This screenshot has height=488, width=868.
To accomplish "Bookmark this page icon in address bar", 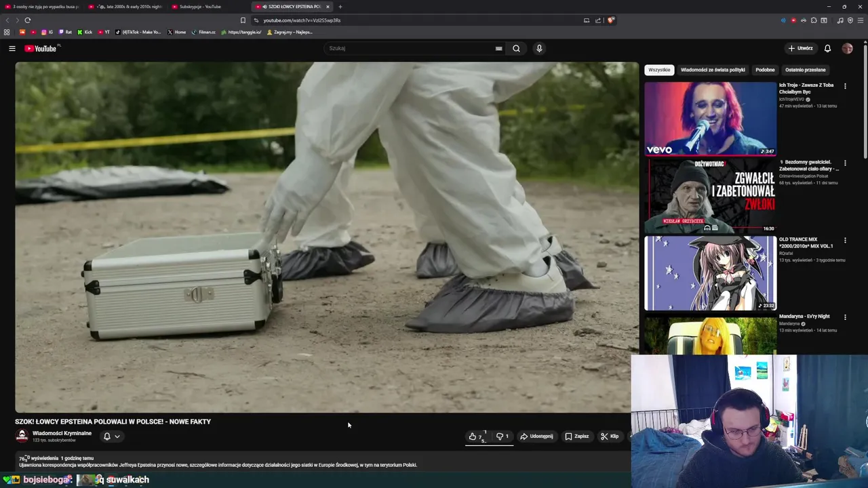I will coord(243,20).
